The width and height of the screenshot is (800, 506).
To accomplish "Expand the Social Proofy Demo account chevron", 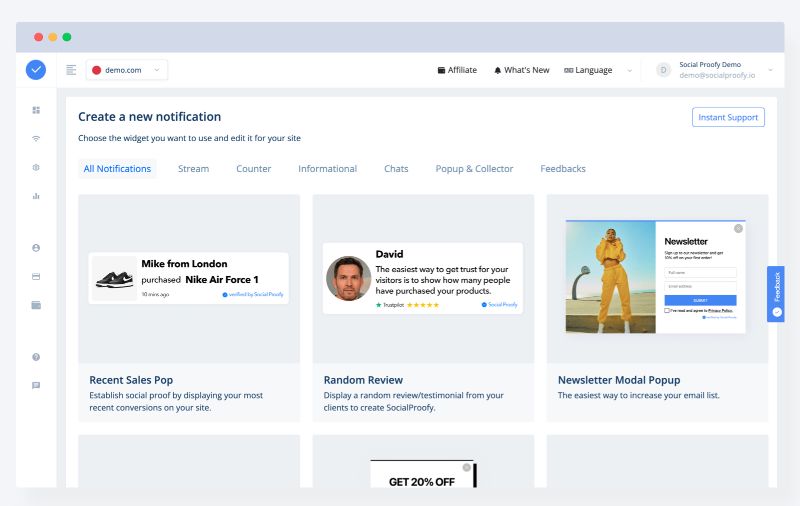I will (770, 70).
